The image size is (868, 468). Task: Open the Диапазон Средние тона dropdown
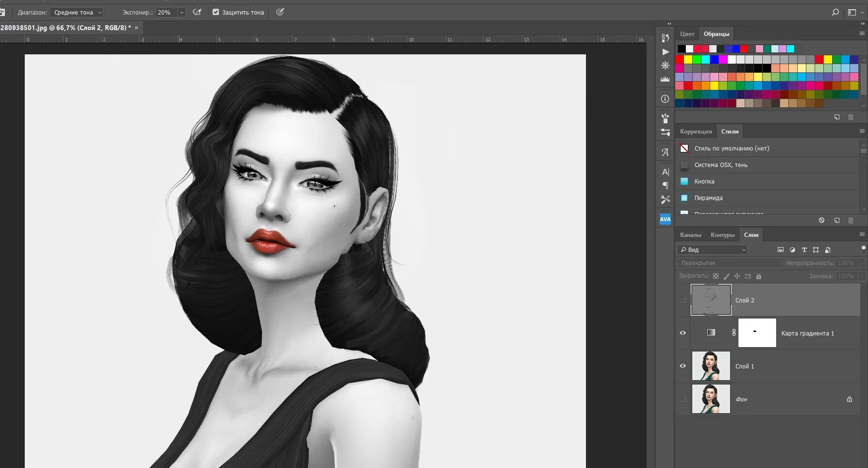point(76,12)
